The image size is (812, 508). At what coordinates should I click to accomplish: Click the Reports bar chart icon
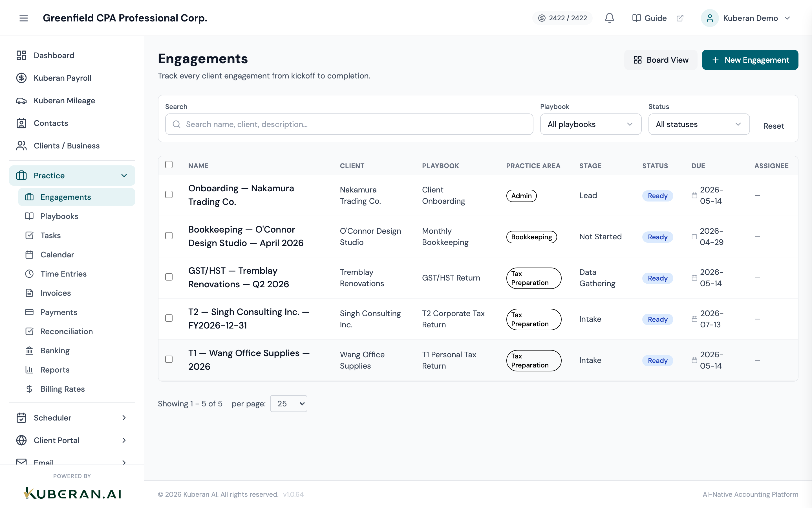tap(29, 370)
